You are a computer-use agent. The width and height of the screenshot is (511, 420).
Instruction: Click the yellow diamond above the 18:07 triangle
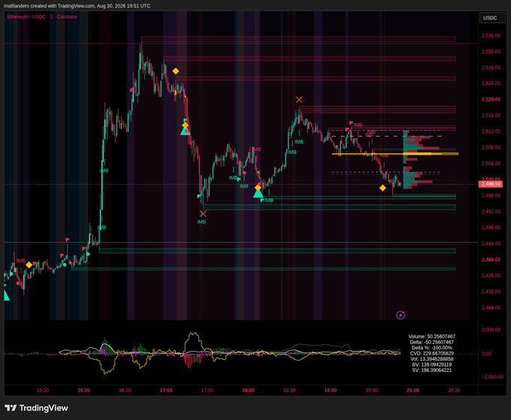[258, 187]
